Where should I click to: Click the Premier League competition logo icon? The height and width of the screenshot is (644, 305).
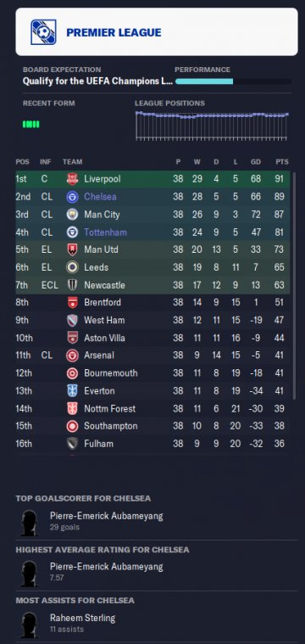pos(43,32)
